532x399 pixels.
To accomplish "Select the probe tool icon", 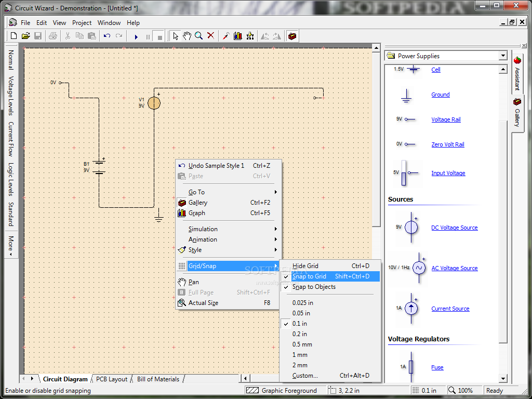I will (x=226, y=36).
